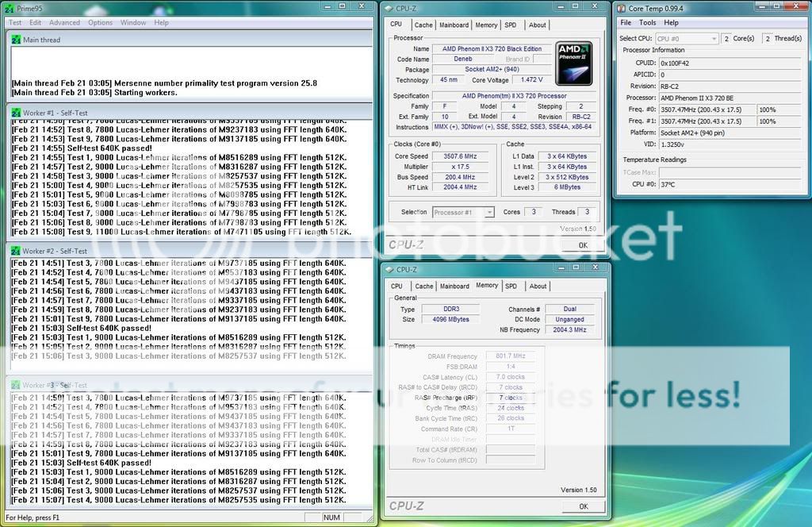The width and height of the screenshot is (812, 527).
Task: Click the HT Link 2004.4 MHz field
Action: 460,187
